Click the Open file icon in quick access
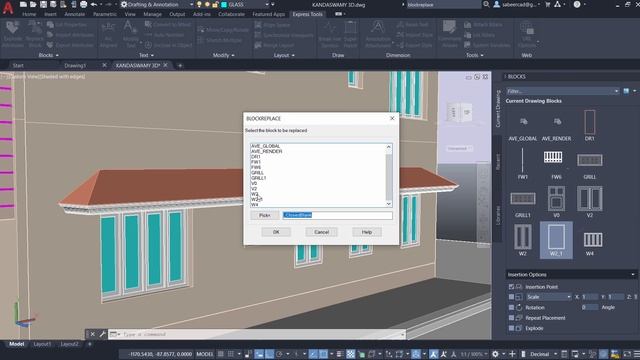Screen dimensions: 640x360 point(33,4)
